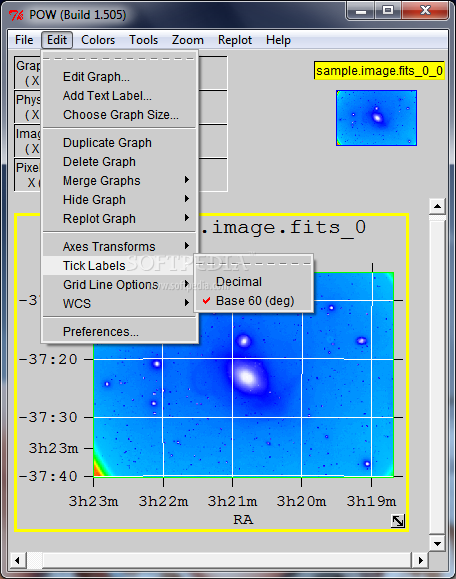Image resolution: width=456 pixels, height=579 pixels.
Task: Click the scroll down arrow button
Action: (437, 543)
